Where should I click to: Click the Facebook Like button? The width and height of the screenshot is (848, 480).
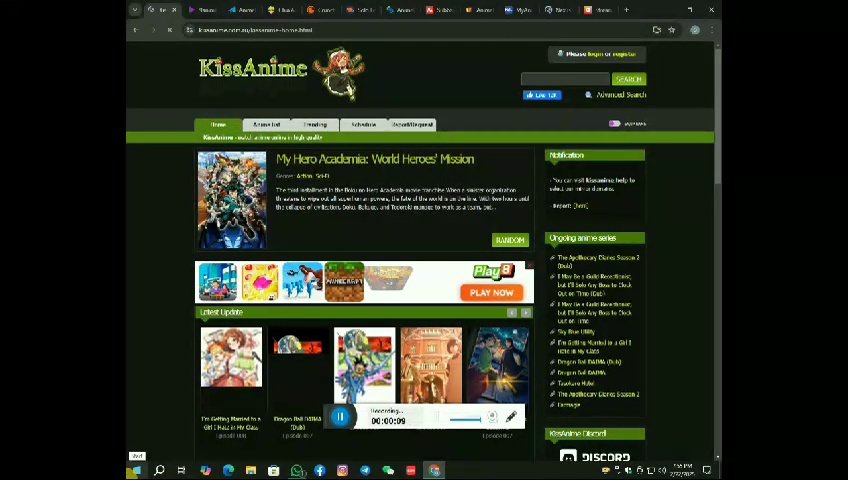(542, 95)
